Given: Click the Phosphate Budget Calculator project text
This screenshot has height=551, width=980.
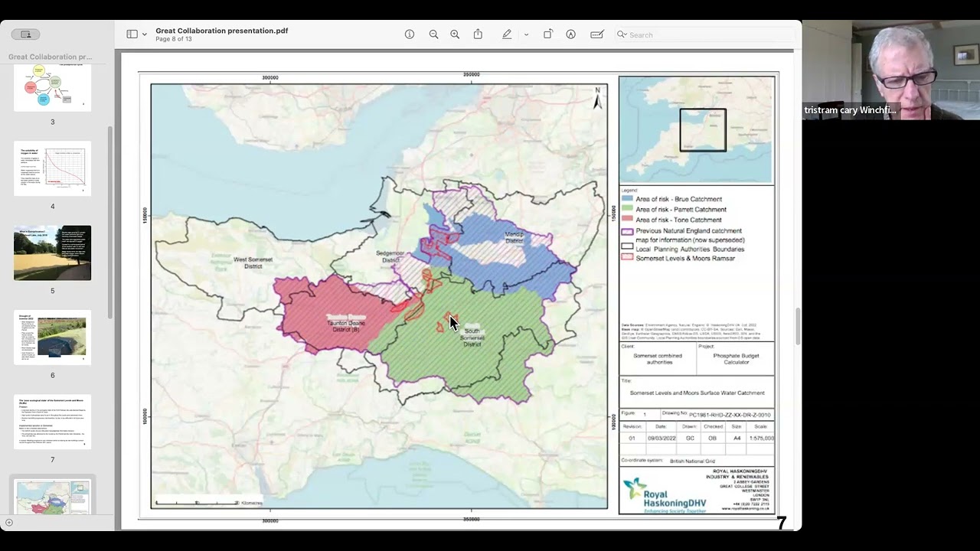Looking at the screenshot, I should pos(737,359).
